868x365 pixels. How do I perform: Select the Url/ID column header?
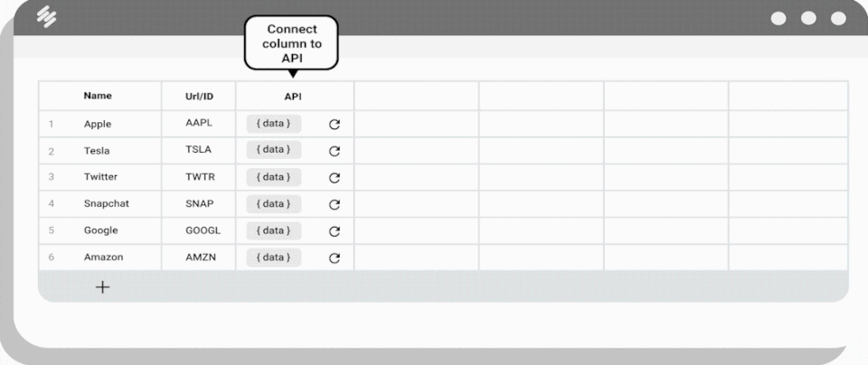(199, 96)
